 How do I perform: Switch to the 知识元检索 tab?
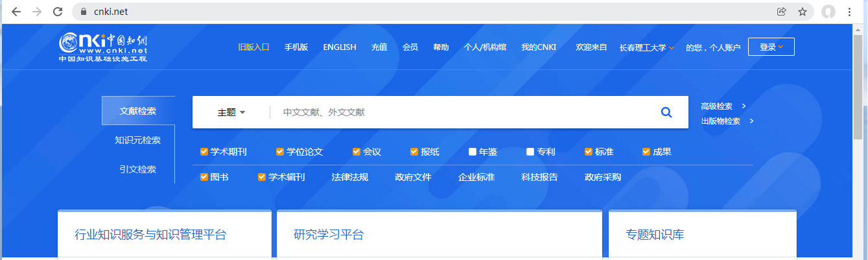click(x=138, y=140)
